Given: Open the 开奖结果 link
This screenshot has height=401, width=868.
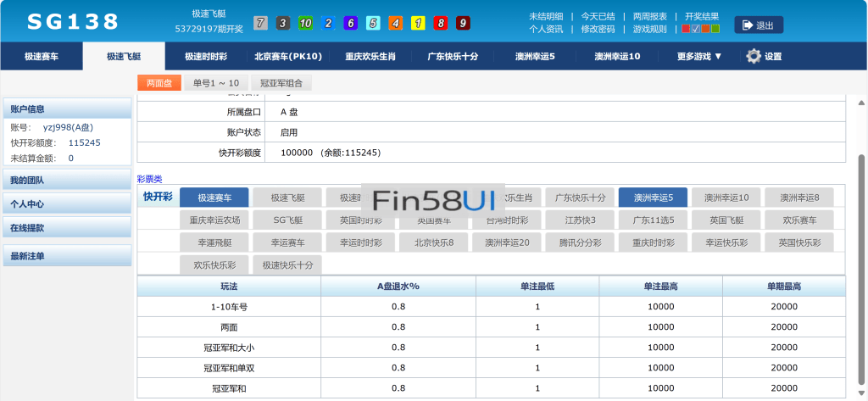Looking at the screenshot, I should click(x=702, y=16).
